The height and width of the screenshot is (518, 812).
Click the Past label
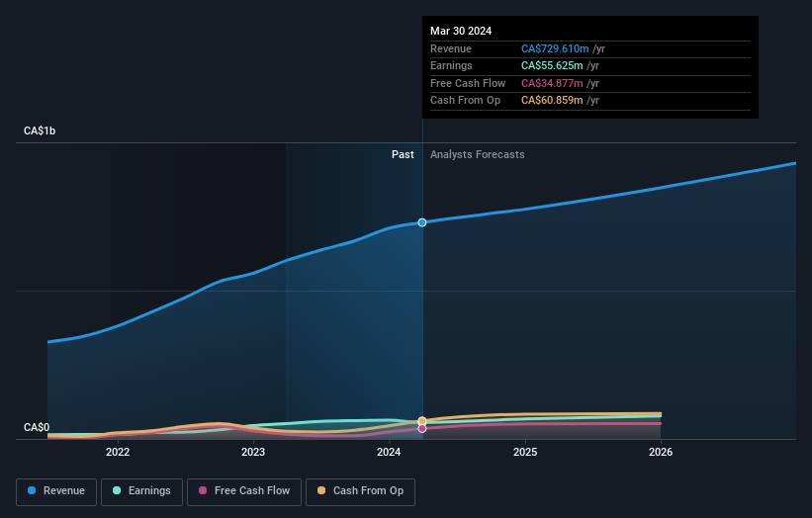[x=403, y=155]
